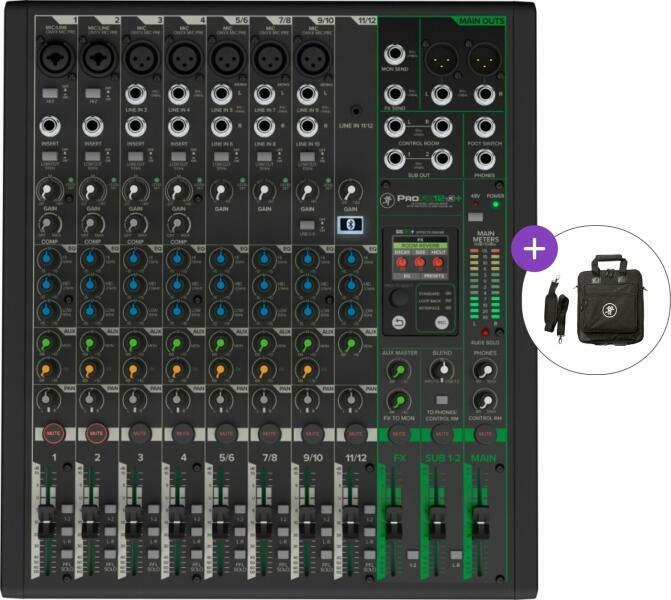Click the right Main Outs XLR connector

484,59
